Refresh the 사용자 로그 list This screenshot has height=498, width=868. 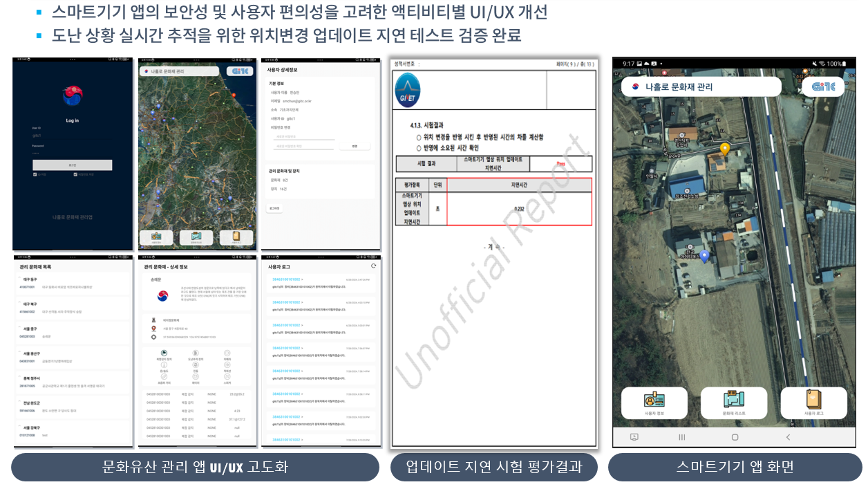coord(374,266)
